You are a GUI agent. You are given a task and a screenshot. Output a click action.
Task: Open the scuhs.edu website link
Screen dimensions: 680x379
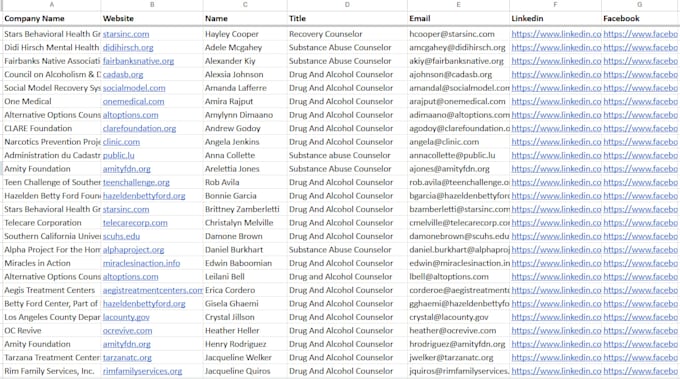pyautogui.click(x=121, y=236)
